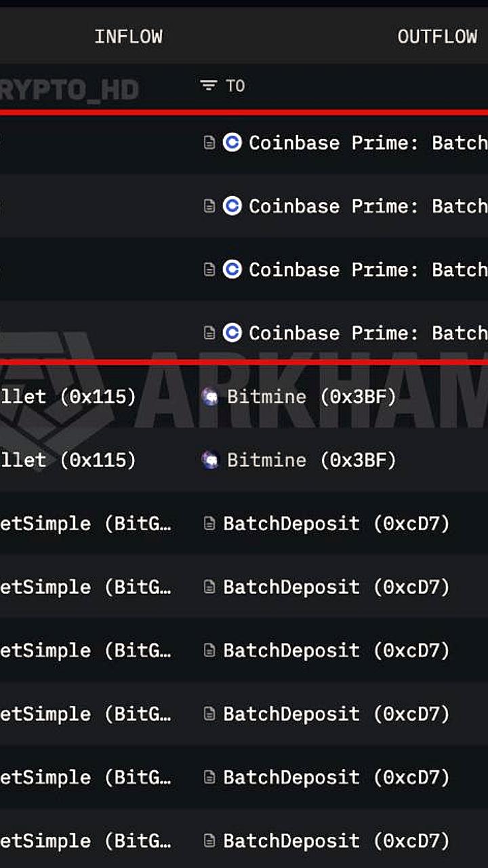Switch to the INFLOW tab

129,36
